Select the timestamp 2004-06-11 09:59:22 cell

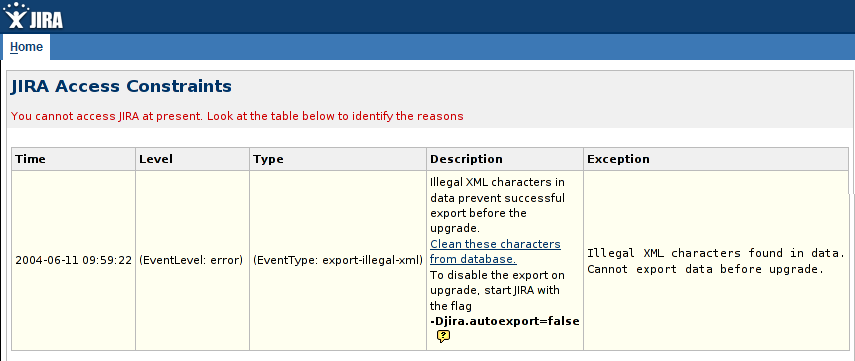tap(74, 261)
